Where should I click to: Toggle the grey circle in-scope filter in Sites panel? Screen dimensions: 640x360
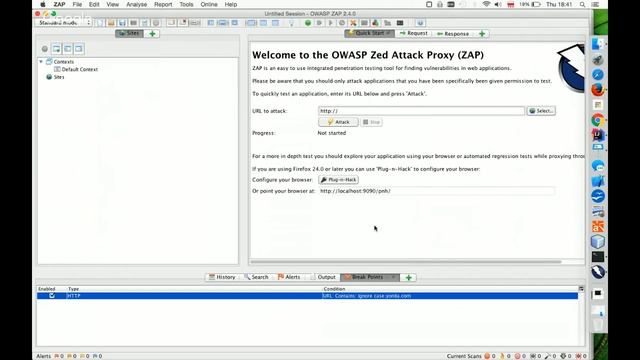pos(45,49)
